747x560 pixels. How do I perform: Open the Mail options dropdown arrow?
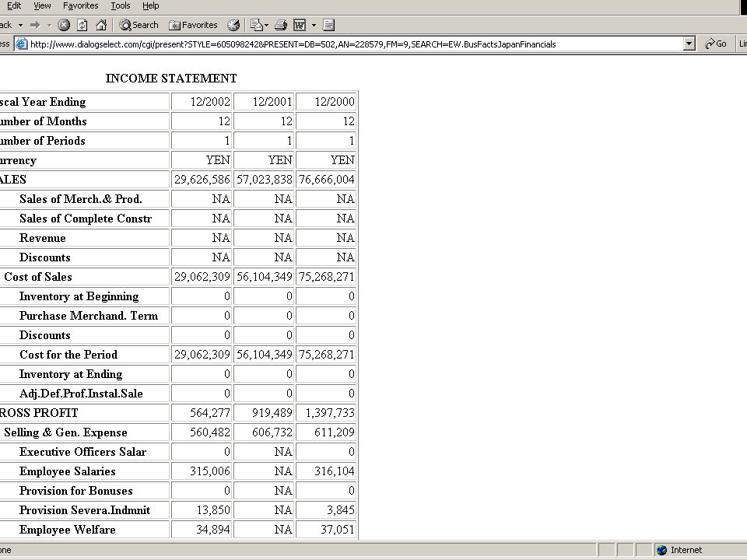[x=266, y=25]
